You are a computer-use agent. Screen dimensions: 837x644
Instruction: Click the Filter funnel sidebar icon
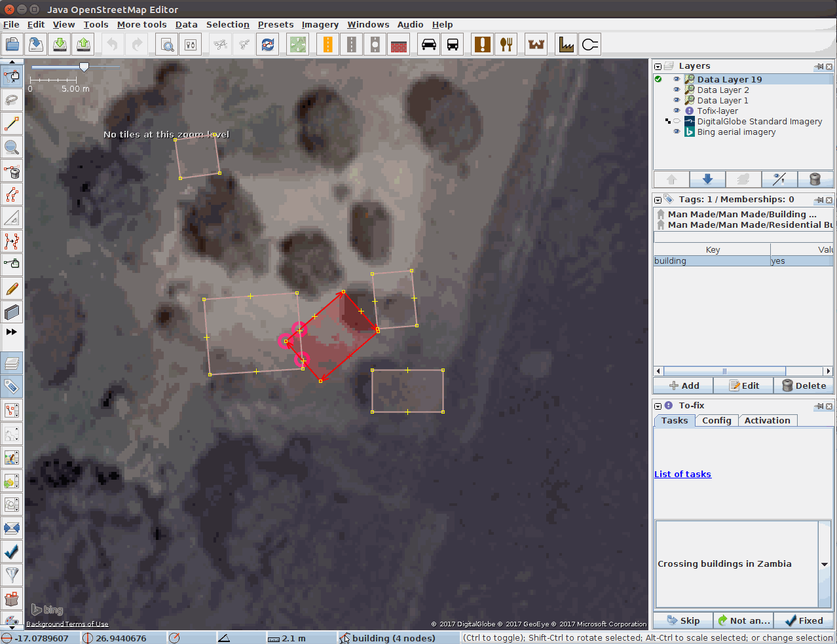(12, 575)
